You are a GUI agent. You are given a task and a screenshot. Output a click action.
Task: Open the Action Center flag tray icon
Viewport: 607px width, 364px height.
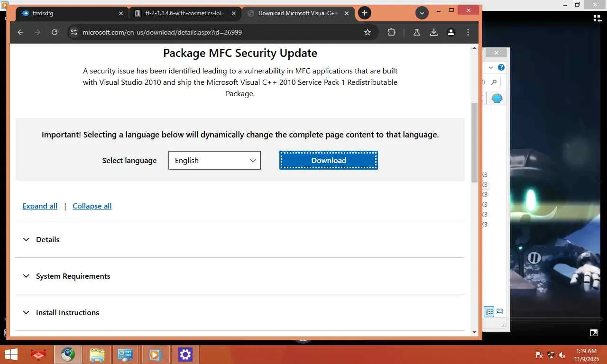(x=539, y=355)
